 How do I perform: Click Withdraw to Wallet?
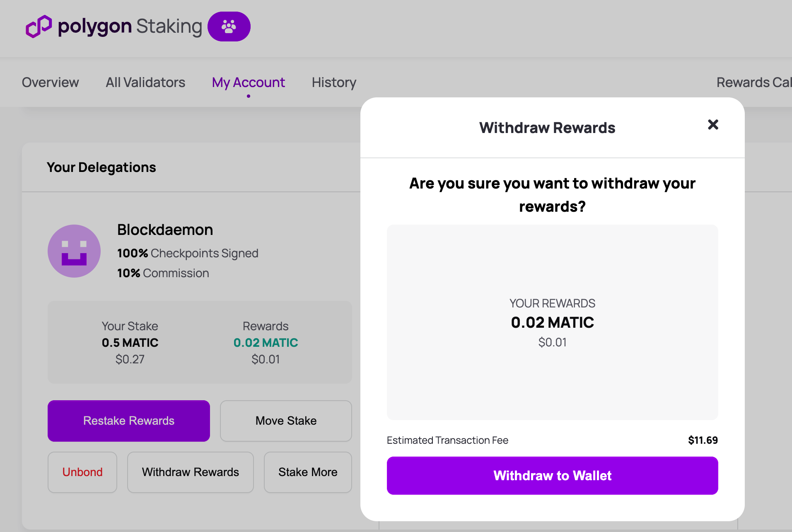(x=552, y=476)
